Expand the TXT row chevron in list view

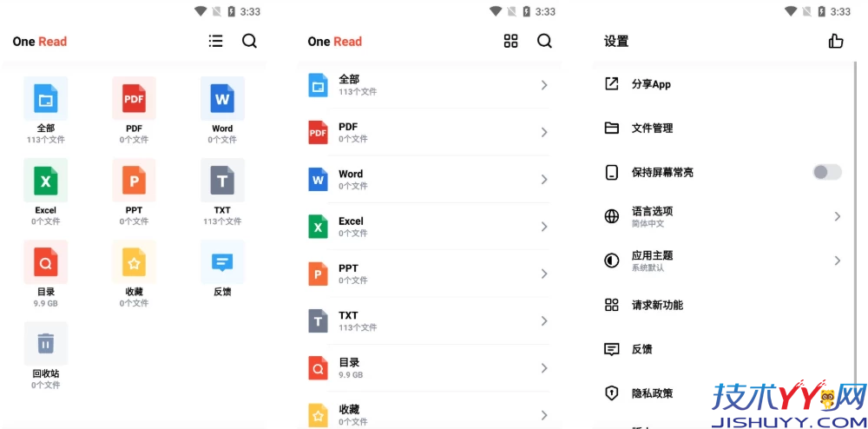click(544, 321)
